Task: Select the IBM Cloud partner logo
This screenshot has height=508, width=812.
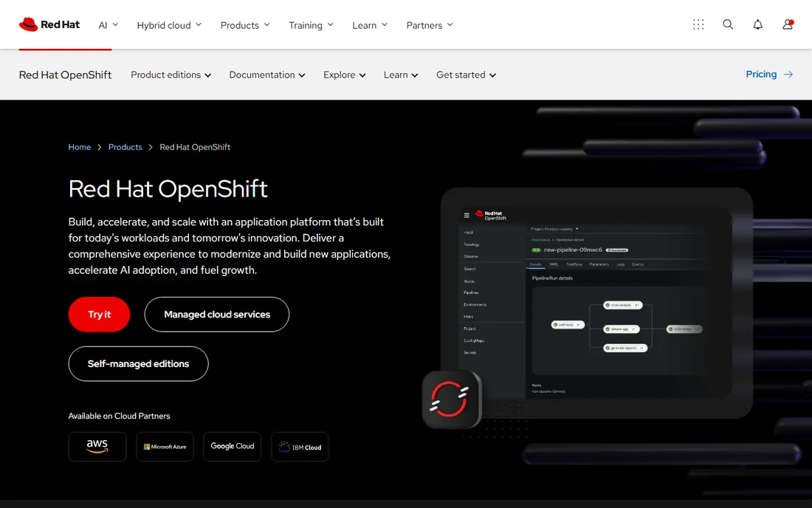Action: pos(300,447)
